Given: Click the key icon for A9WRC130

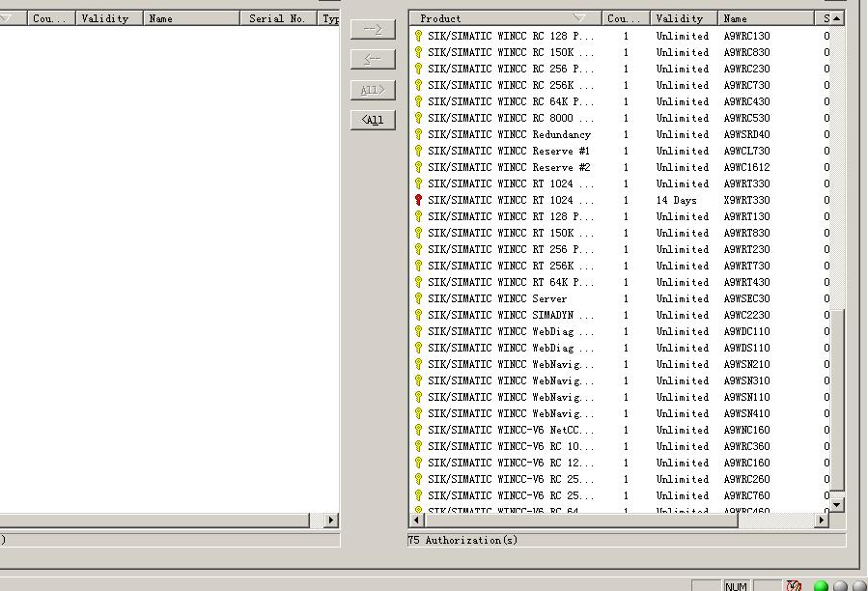Looking at the screenshot, I should click(x=418, y=36).
